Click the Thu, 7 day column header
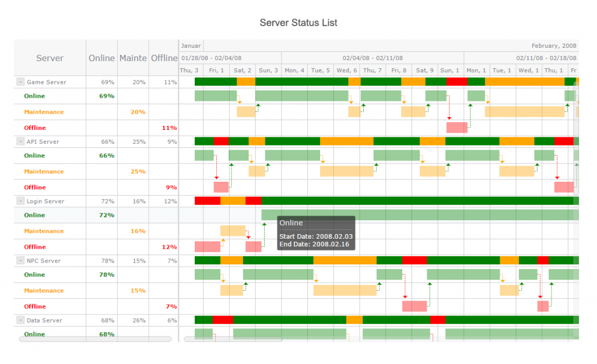597x364 pixels. (x=372, y=70)
